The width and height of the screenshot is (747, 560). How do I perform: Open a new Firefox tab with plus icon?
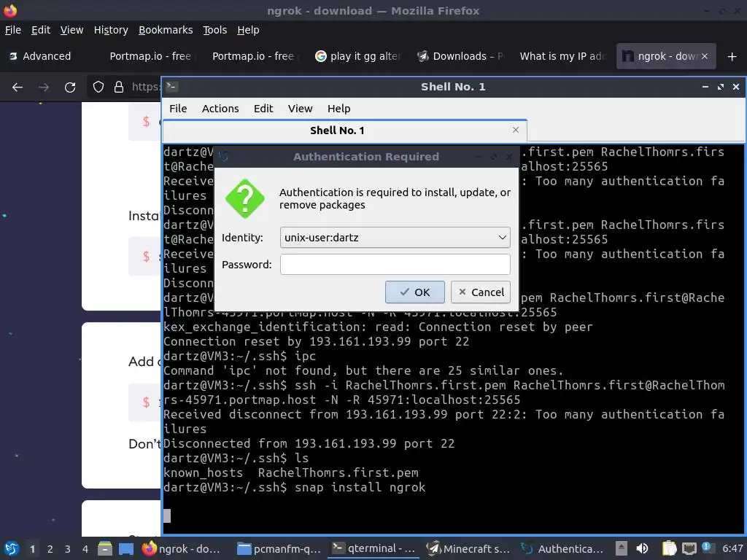732,57
